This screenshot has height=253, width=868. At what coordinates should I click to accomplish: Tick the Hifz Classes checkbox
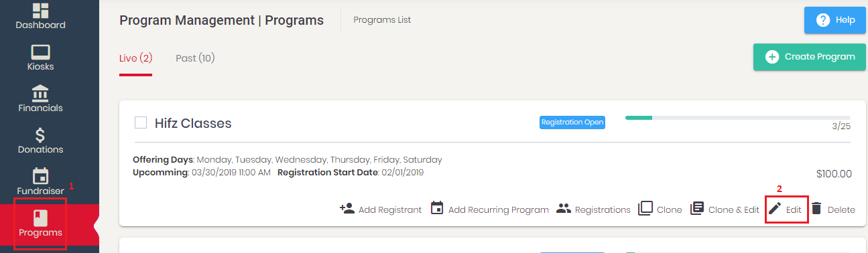pyautogui.click(x=141, y=122)
